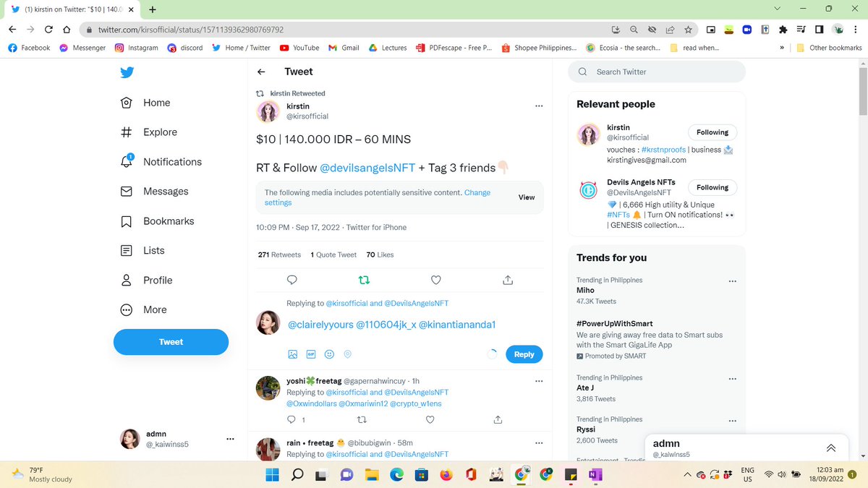Like kirstin's main tweet
The width and height of the screenshot is (868, 488).
(x=435, y=280)
